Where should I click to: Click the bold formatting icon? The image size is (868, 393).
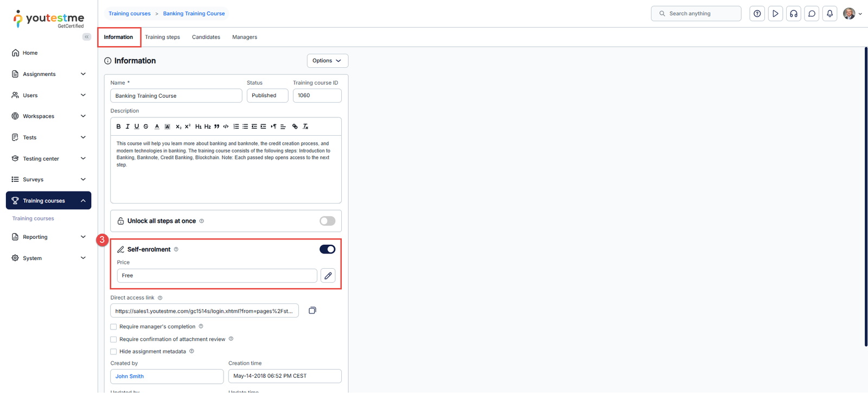[118, 126]
